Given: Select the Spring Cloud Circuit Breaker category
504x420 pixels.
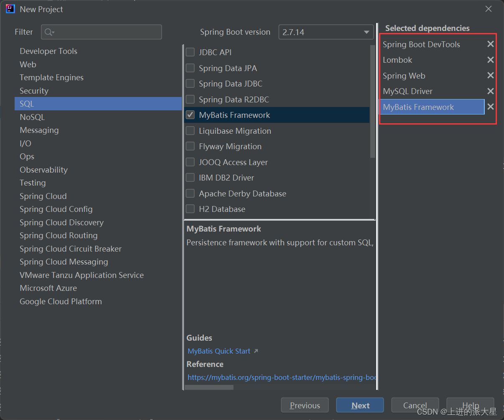Looking at the screenshot, I should coord(98,249).
